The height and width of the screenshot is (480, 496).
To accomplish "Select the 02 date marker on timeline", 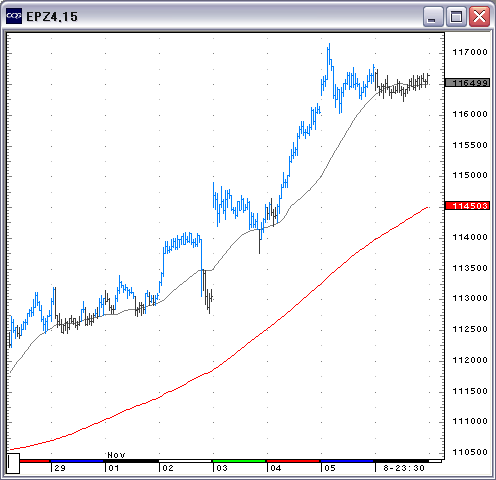I will click(x=168, y=468).
